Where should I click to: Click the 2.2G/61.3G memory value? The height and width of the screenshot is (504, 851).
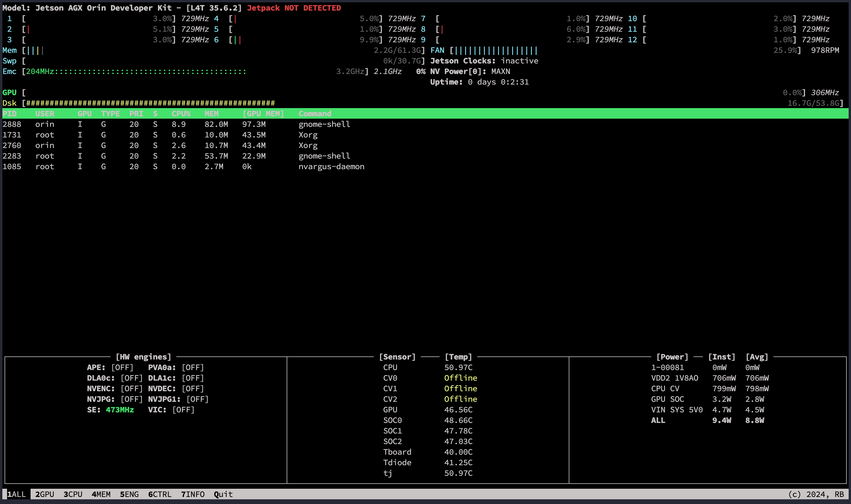coord(397,50)
